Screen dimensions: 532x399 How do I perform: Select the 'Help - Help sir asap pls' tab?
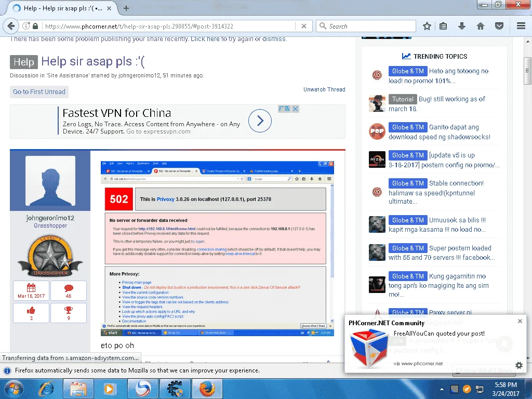point(62,8)
